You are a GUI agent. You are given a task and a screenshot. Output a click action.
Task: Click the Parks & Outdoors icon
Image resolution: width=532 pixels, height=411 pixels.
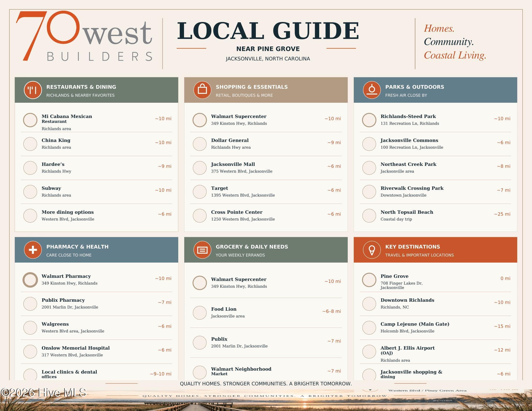(x=372, y=90)
